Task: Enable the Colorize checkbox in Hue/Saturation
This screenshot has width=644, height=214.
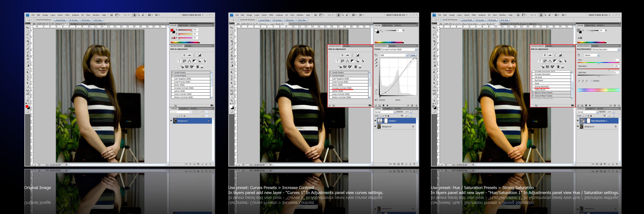Action: click(592, 81)
